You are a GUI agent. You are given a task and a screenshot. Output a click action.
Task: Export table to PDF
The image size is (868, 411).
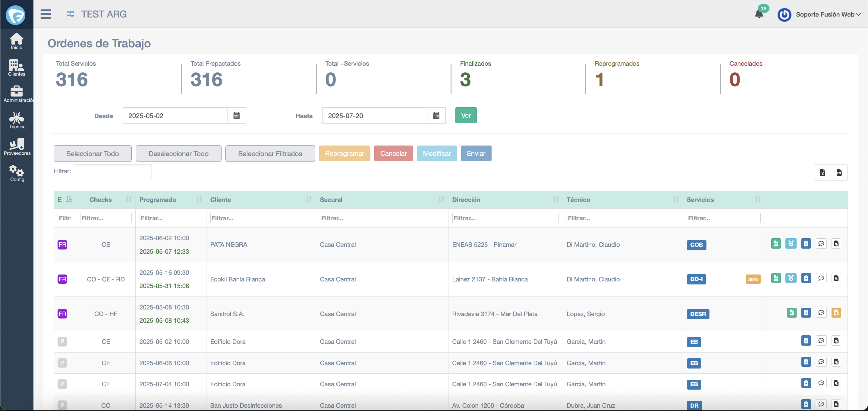839,172
